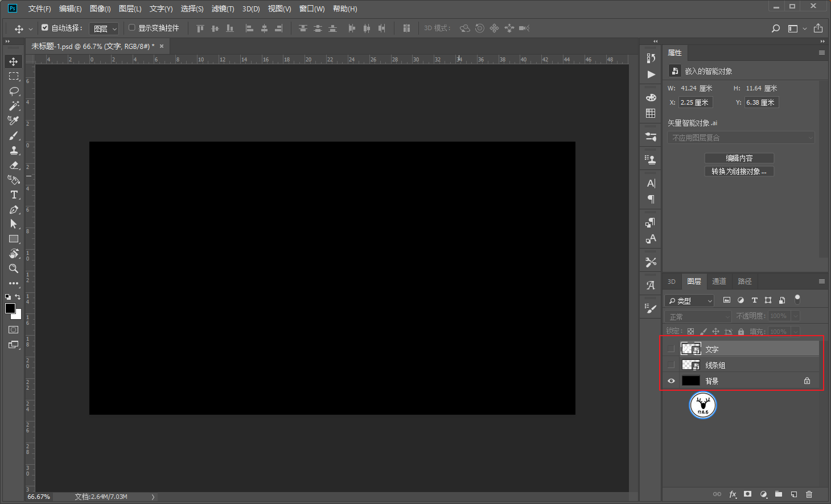Create a new layer group
This screenshot has width=831, height=504.
point(779,494)
